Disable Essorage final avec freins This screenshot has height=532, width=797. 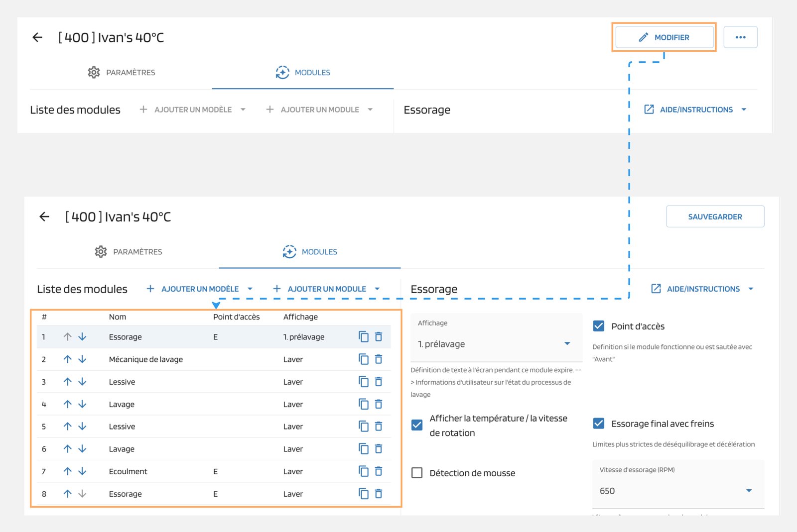tap(599, 424)
